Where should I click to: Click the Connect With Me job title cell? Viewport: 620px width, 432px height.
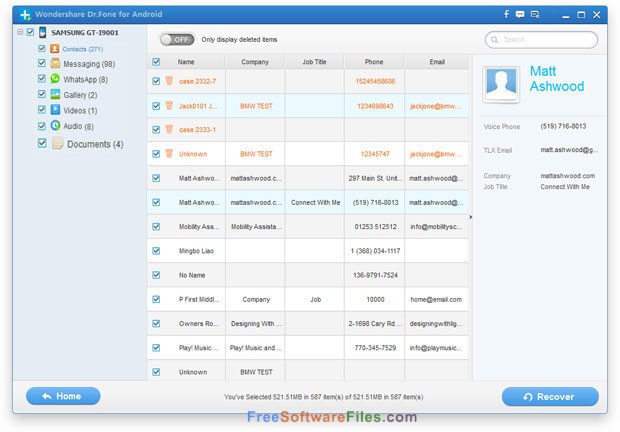coord(316,202)
